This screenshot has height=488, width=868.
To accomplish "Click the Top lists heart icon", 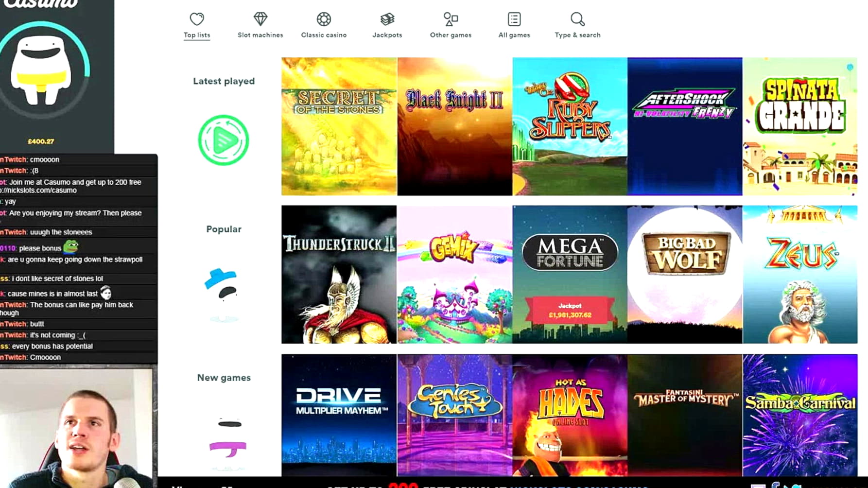I will 197,19.
